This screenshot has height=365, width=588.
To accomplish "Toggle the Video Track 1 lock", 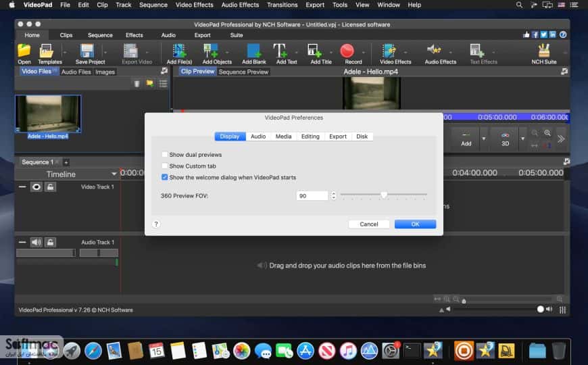I will tap(50, 187).
